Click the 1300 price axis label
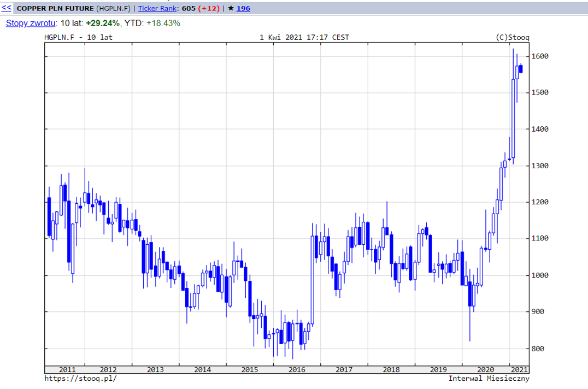The width and height of the screenshot is (588, 389). [x=540, y=166]
